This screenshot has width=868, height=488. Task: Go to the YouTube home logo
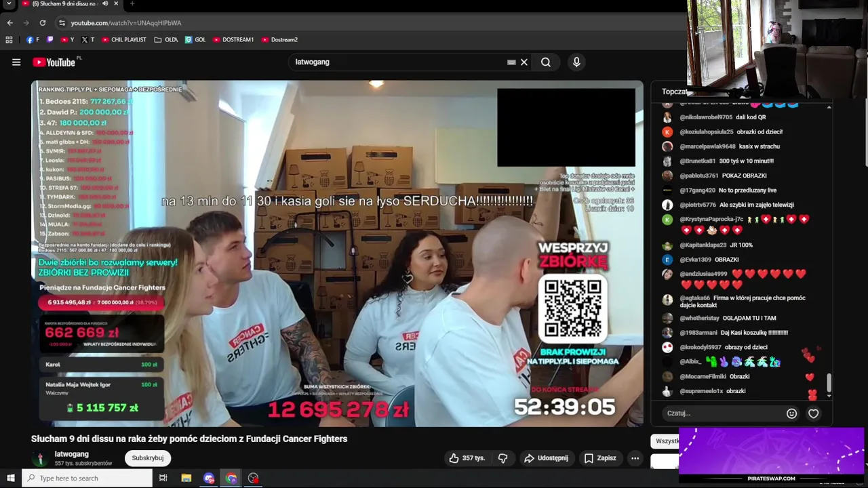pyautogui.click(x=54, y=62)
